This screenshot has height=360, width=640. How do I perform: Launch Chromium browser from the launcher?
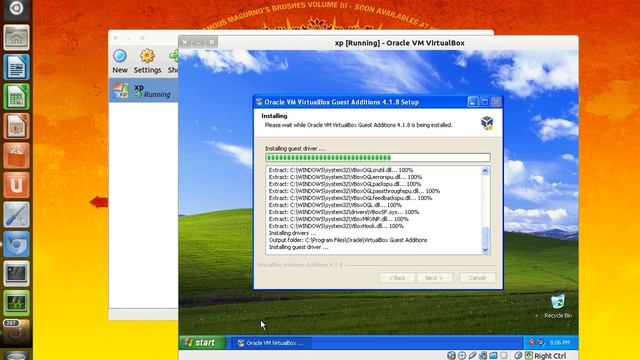16,244
